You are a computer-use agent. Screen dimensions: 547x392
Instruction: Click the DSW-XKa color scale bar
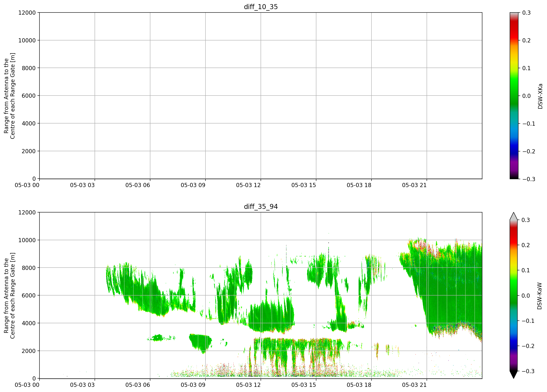coord(514,96)
